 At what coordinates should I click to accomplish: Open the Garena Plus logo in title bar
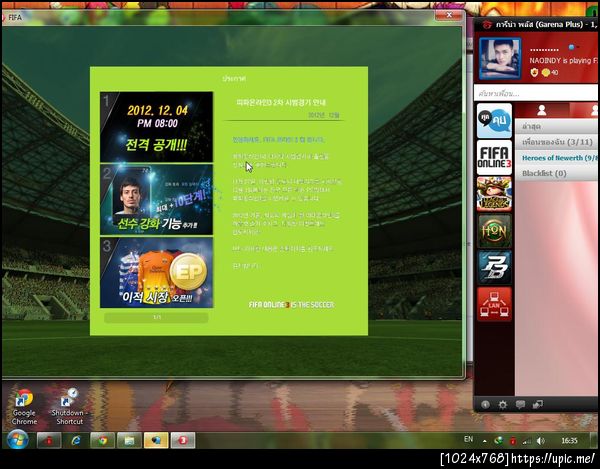point(487,24)
